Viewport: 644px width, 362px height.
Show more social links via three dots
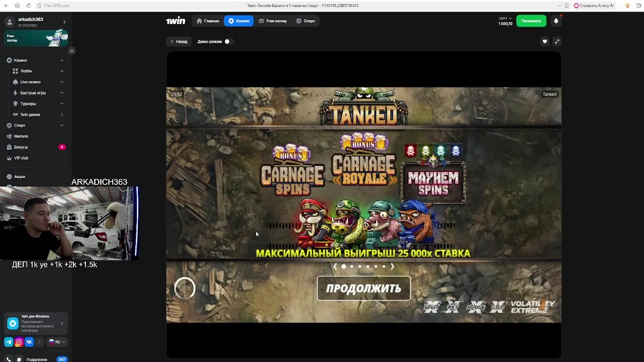coord(39,342)
